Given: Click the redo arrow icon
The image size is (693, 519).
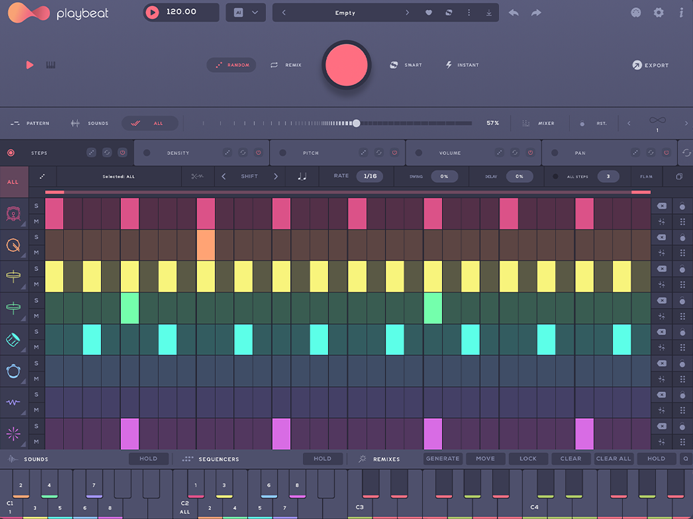Looking at the screenshot, I should [536, 13].
